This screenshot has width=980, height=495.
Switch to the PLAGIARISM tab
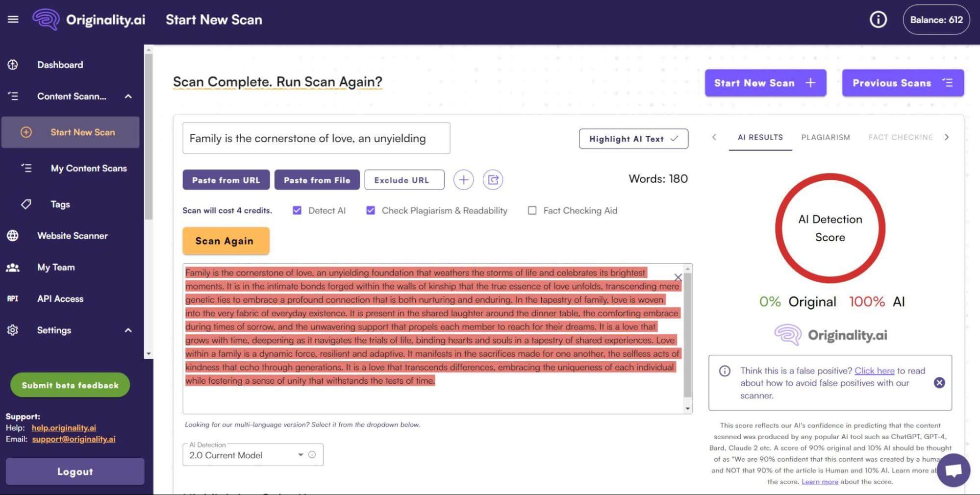click(826, 137)
